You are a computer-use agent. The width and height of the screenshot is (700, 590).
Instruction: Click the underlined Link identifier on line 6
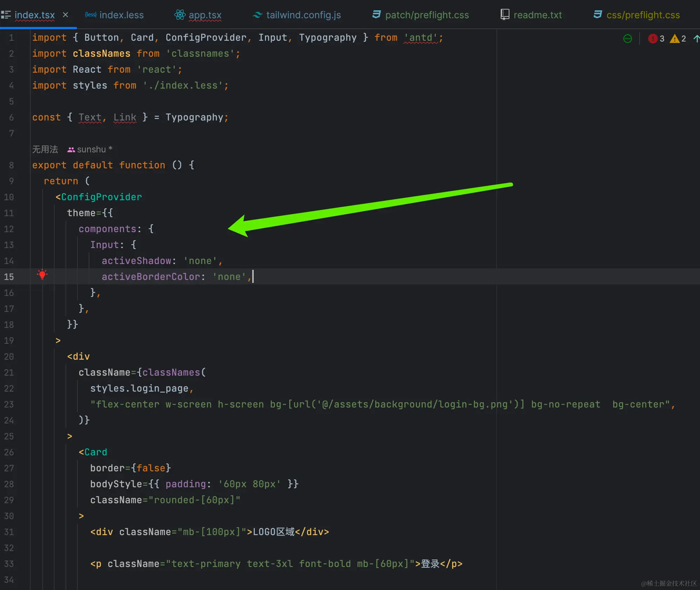click(125, 118)
